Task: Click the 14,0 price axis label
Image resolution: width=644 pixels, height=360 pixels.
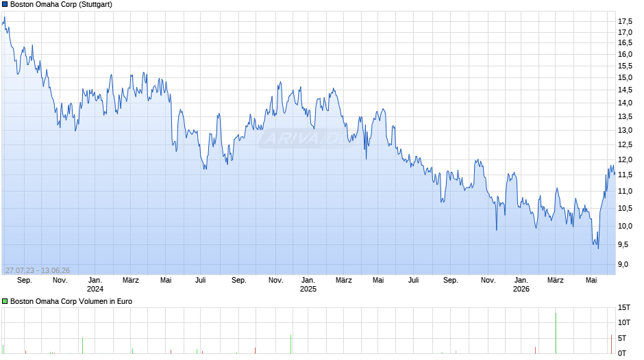Action: [x=625, y=103]
